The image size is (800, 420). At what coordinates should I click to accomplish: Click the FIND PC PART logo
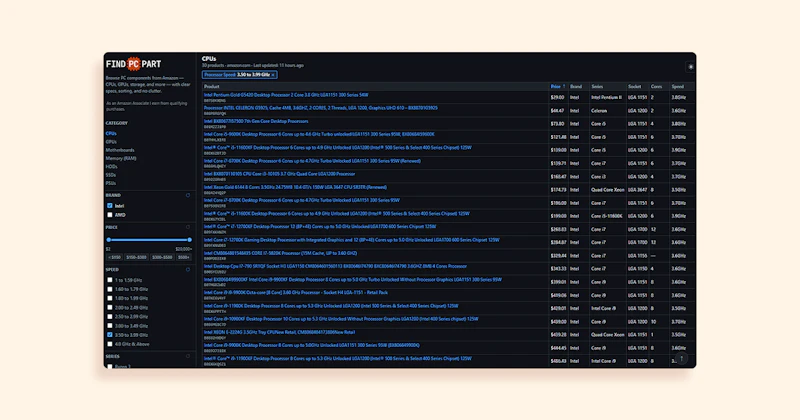point(134,64)
